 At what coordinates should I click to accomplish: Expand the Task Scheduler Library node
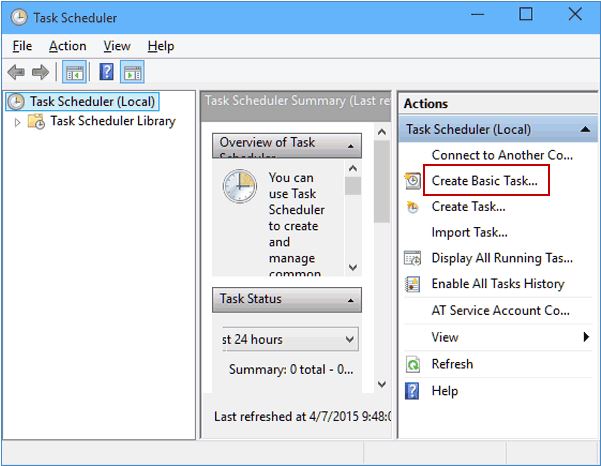click(x=17, y=122)
